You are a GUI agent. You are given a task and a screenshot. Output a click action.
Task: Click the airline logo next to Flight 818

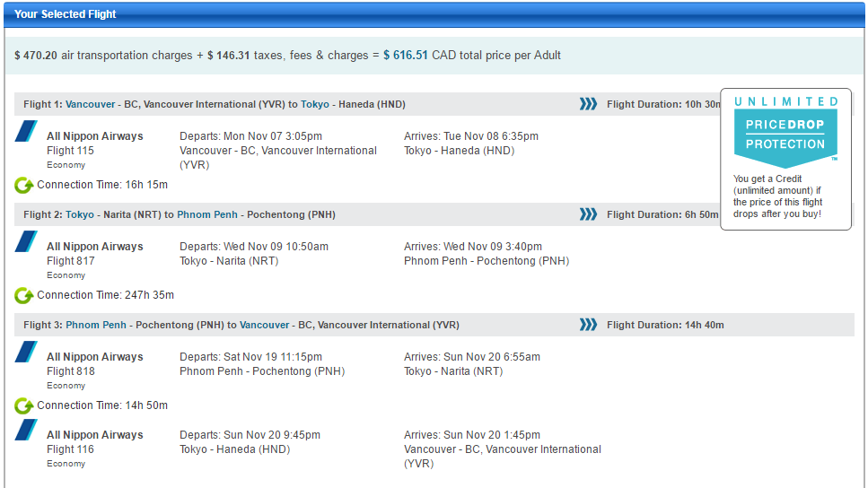[26, 353]
